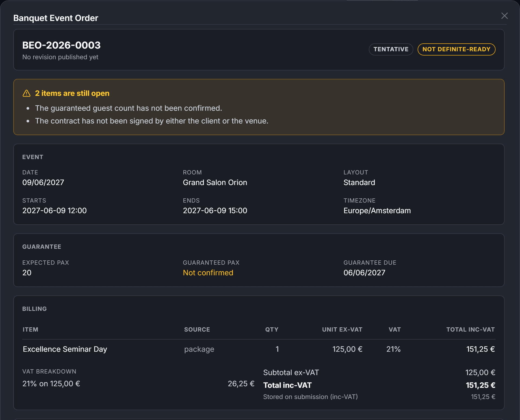Image resolution: width=520 pixels, height=420 pixels.
Task: Click the '21% on 125,00 €' VAT breakdown line
Action: (x=51, y=384)
